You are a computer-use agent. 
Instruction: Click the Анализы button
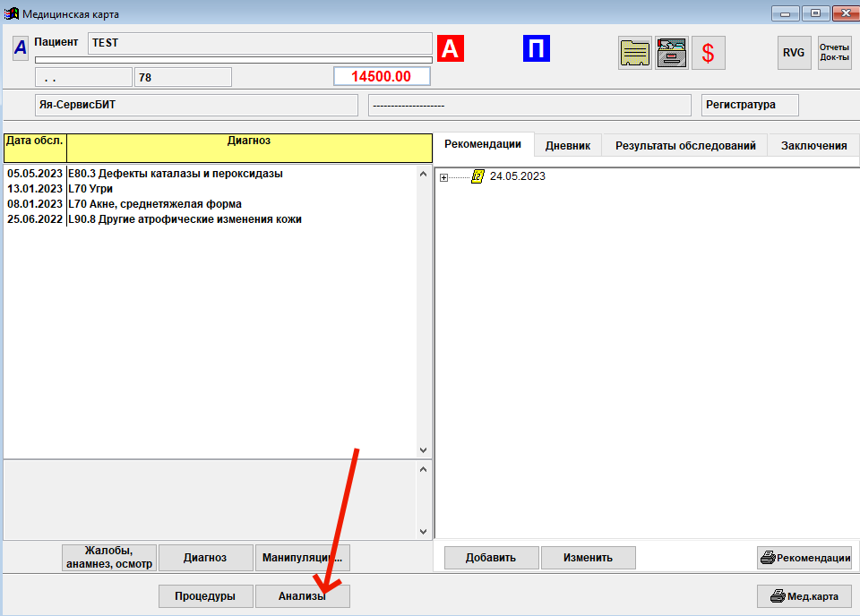coord(302,596)
